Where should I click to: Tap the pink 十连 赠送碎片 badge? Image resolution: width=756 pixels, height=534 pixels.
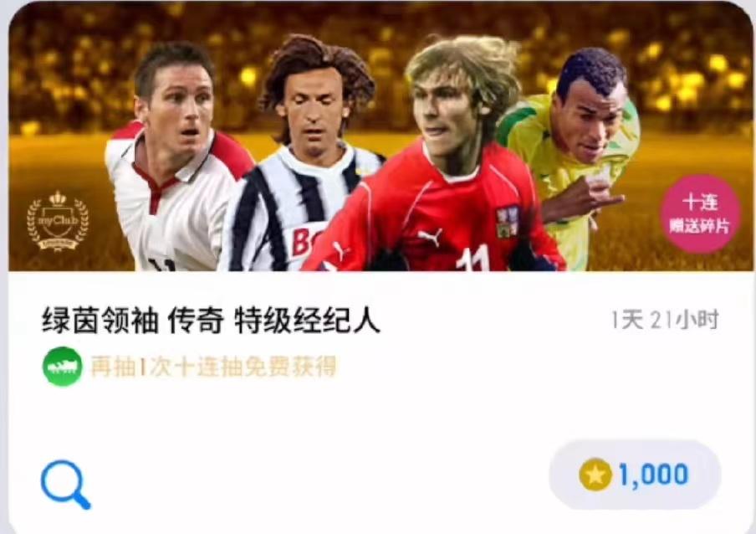(700, 213)
